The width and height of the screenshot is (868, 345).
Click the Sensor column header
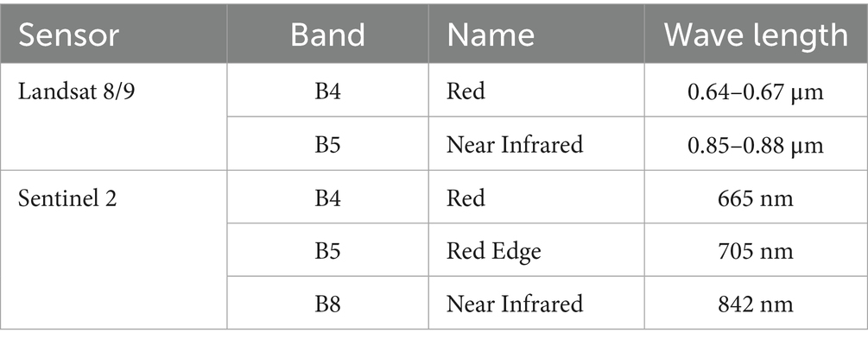click(x=113, y=34)
